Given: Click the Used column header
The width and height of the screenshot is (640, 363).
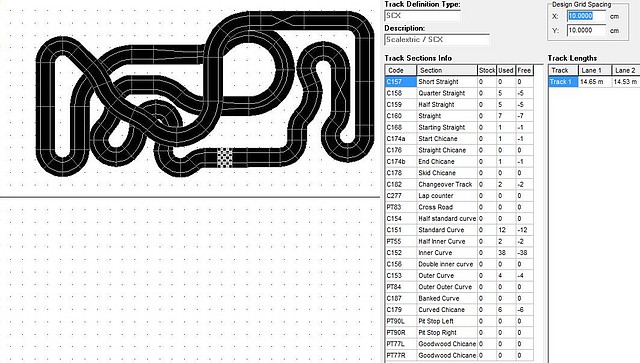Looking at the screenshot, I should (x=506, y=70).
